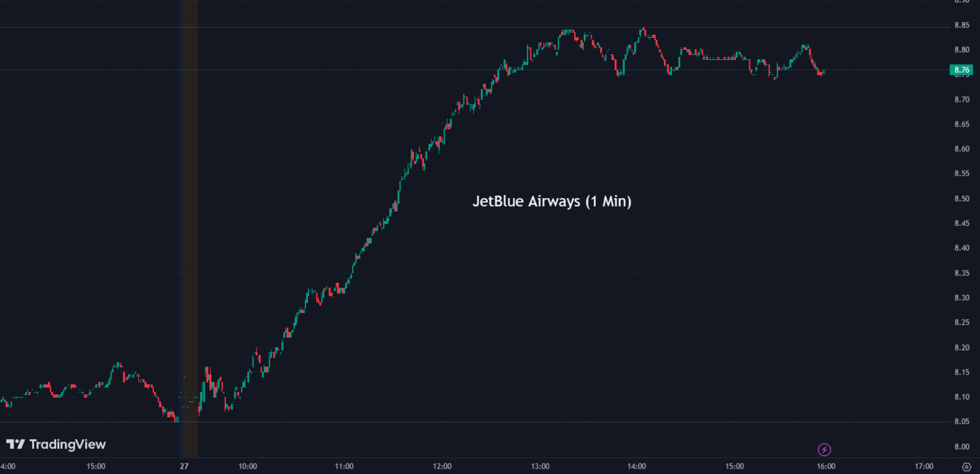This screenshot has width=980, height=474.
Task: Click the 8.55 price axis label
Action: (962, 174)
